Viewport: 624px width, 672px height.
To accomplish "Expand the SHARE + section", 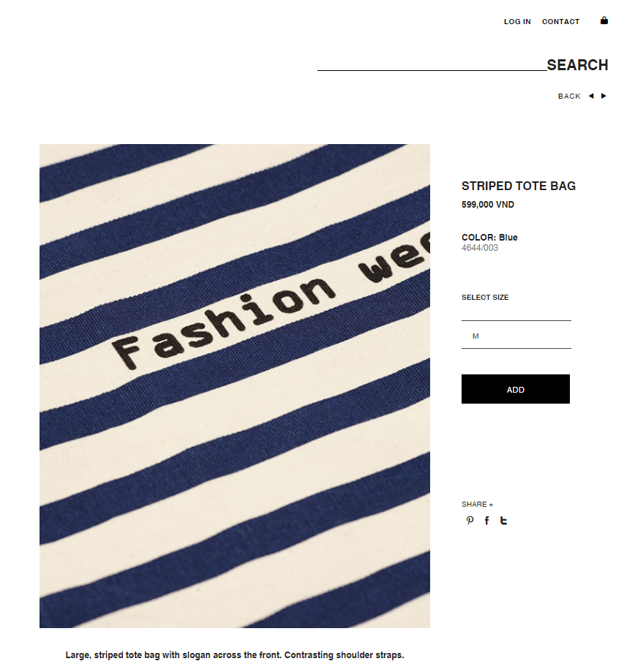I will [478, 505].
